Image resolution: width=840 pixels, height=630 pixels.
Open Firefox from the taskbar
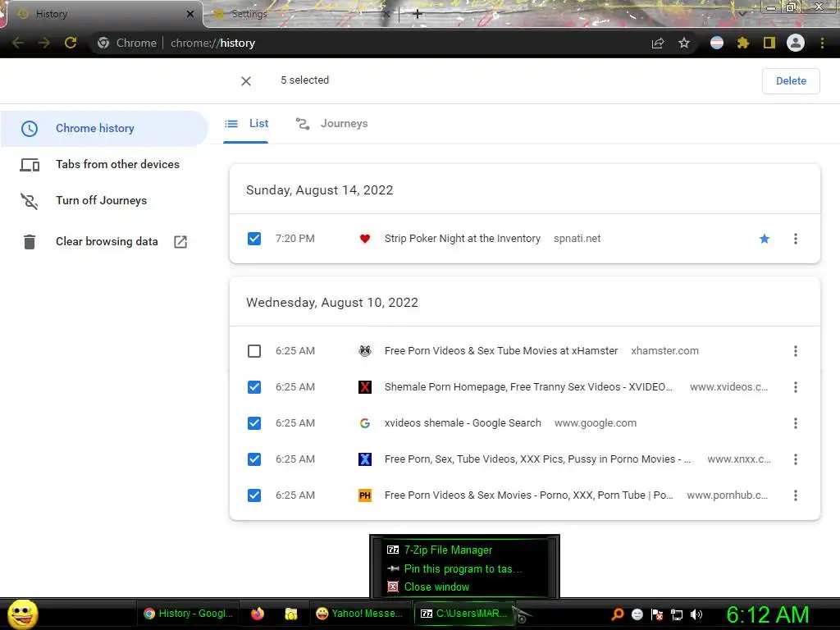click(x=258, y=614)
